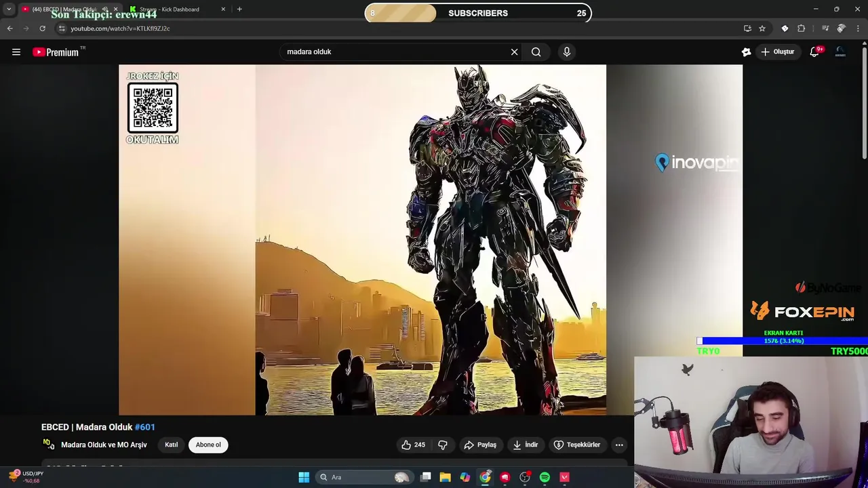The height and width of the screenshot is (488, 868).
Task: Open Spotify from the taskbar
Action: coord(545,477)
